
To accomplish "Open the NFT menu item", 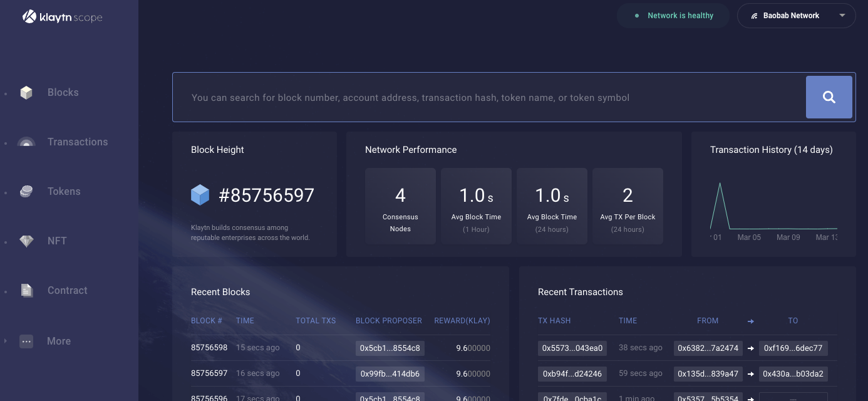I will [x=57, y=241].
